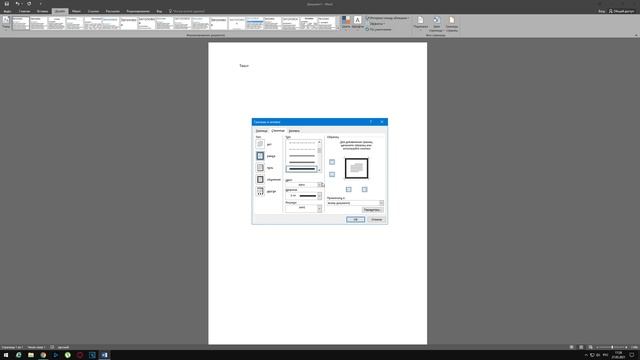
Task: Select the 'объемная' 3-D border setting icon
Action: click(x=260, y=180)
